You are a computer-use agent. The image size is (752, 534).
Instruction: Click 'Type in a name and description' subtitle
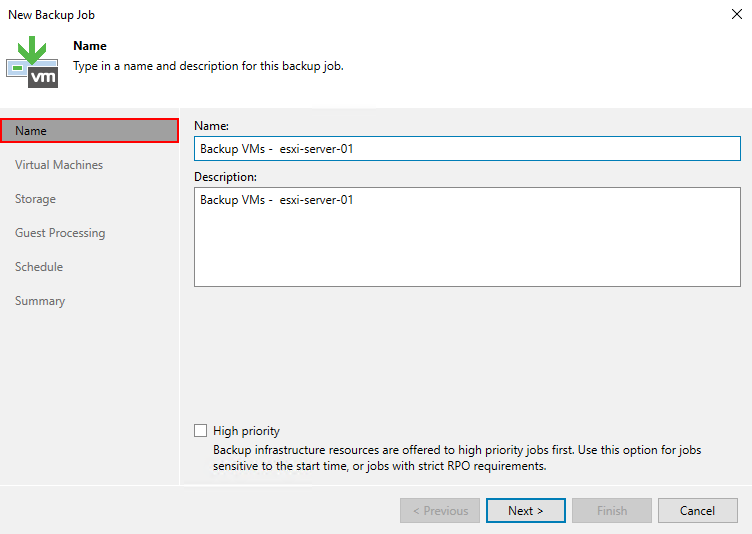pos(208,66)
